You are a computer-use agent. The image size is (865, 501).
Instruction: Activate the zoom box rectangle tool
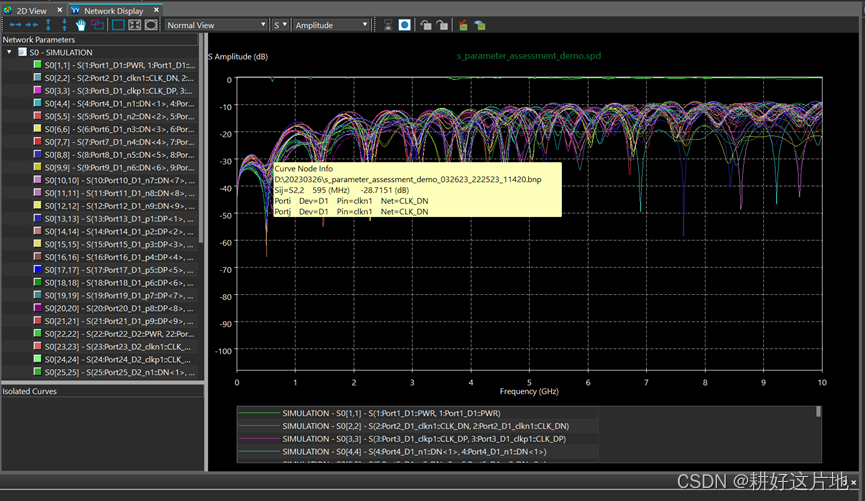[x=118, y=25]
